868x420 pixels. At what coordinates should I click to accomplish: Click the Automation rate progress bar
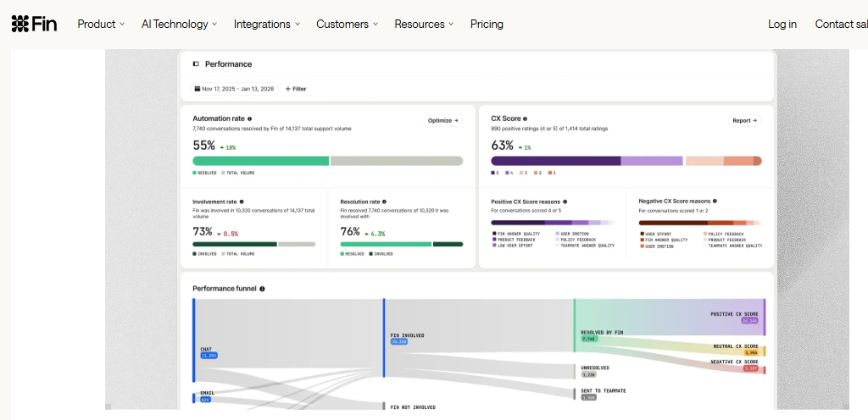tap(328, 161)
